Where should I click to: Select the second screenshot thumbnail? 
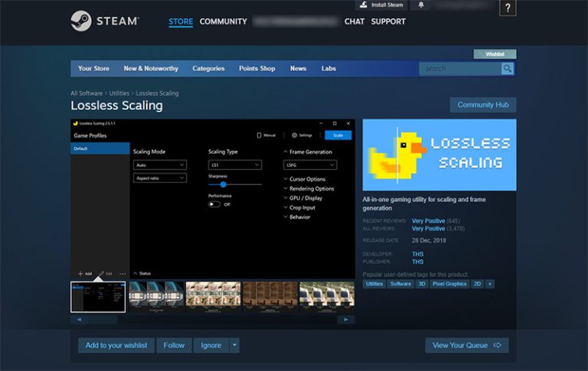click(x=156, y=297)
